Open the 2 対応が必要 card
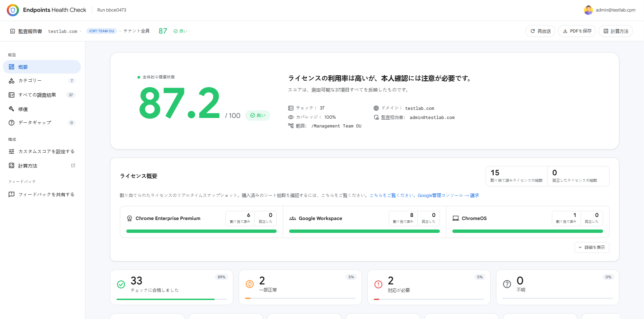Screen dimensions: 644x319 pyautogui.click(x=429, y=287)
